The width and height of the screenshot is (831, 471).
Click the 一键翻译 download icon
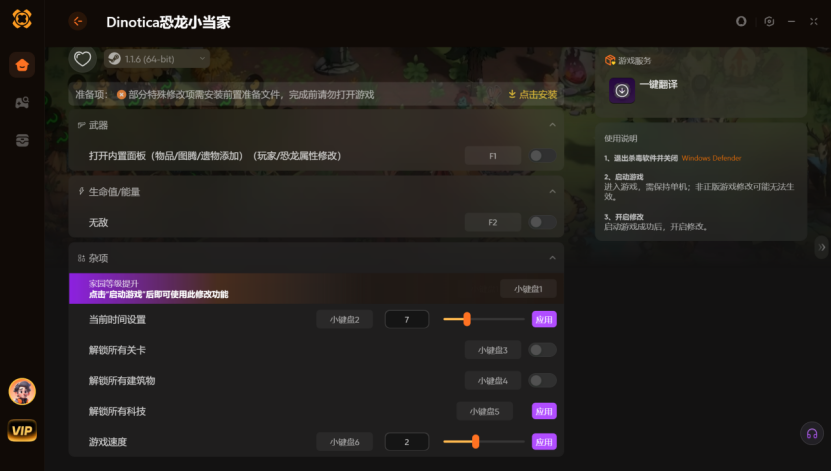click(x=621, y=90)
